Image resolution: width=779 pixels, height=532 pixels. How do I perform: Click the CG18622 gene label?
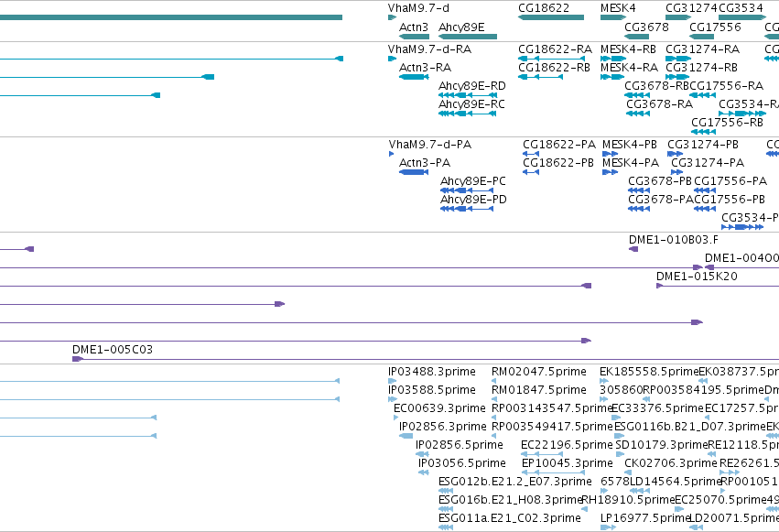click(544, 8)
